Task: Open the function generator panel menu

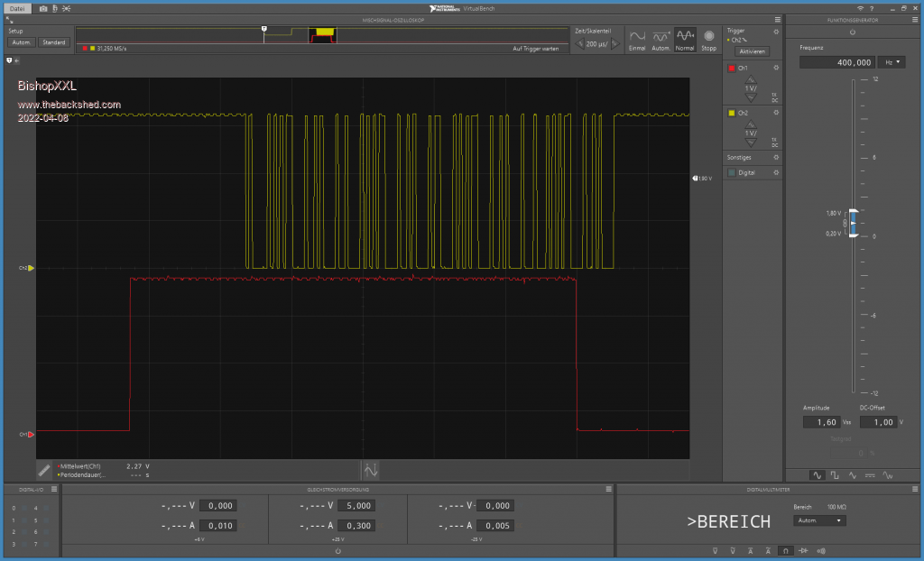Action: (916, 19)
